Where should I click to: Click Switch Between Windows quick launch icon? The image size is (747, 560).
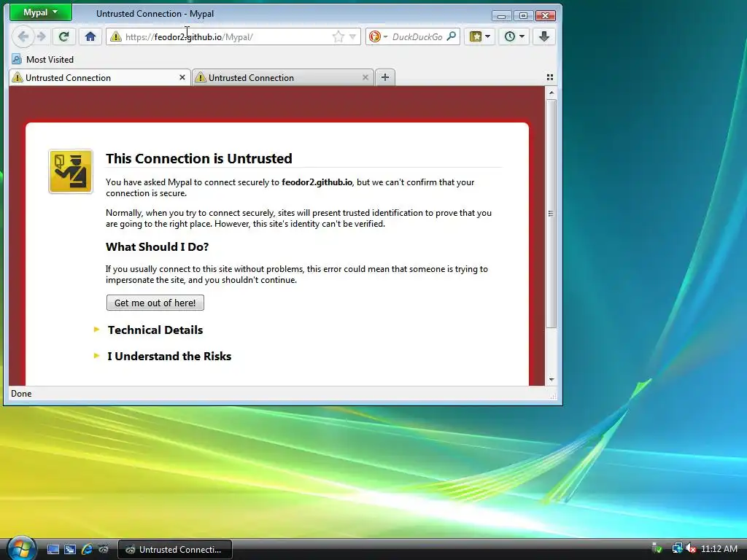[69, 549]
